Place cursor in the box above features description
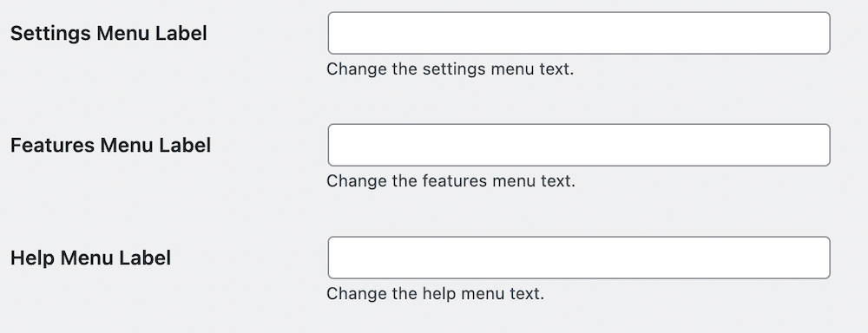 [x=579, y=145]
